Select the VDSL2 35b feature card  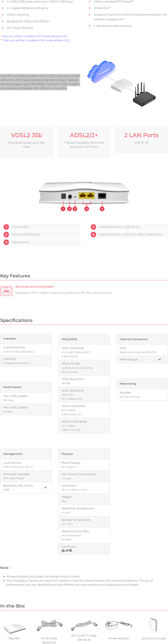pyautogui.click(x=27, y=142)
